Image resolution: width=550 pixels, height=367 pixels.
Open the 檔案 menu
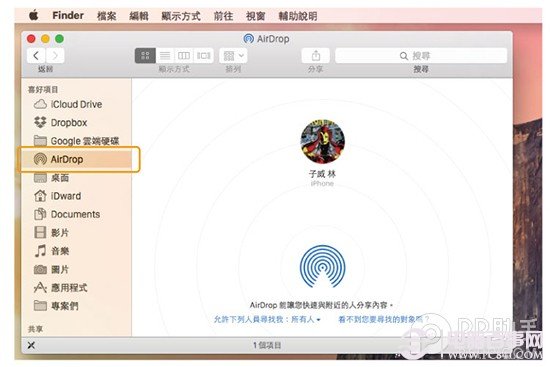point(106,16)
